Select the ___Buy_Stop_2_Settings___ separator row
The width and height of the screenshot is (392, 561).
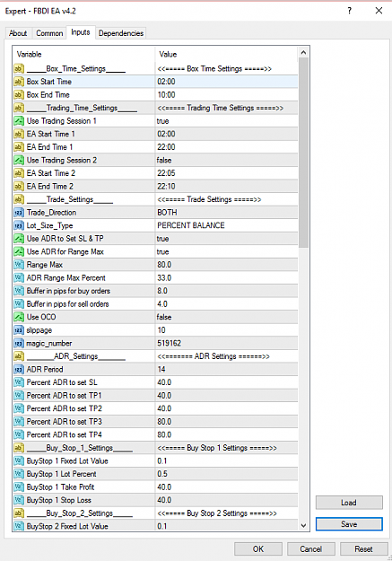155,513
